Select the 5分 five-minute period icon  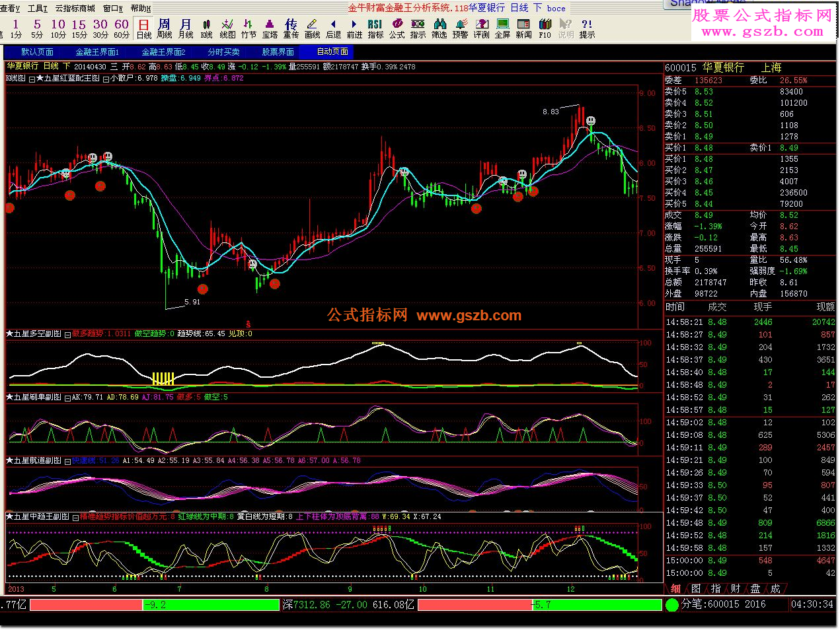pos(37,28)
